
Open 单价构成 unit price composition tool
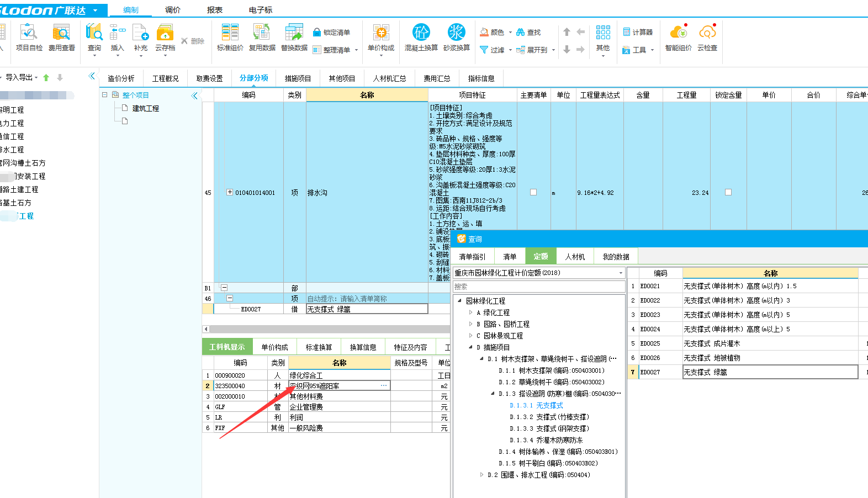[x=381, y=38]
